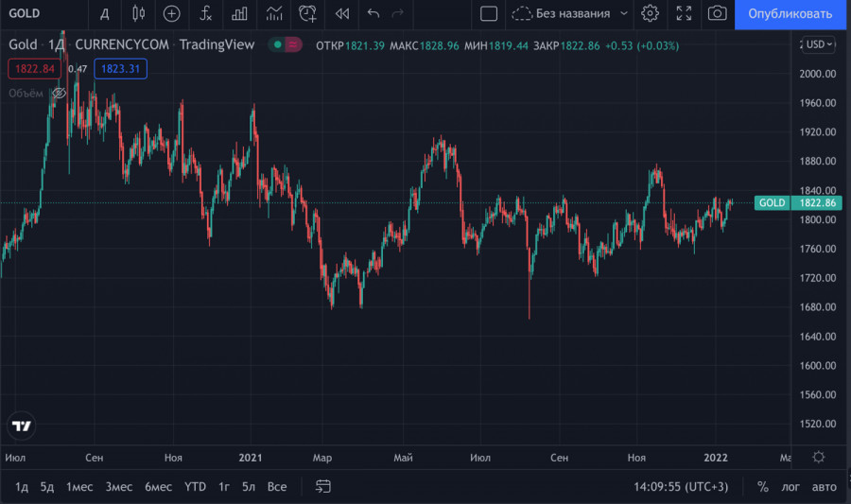Open cloud layout Без названия

tap(561, 13)
